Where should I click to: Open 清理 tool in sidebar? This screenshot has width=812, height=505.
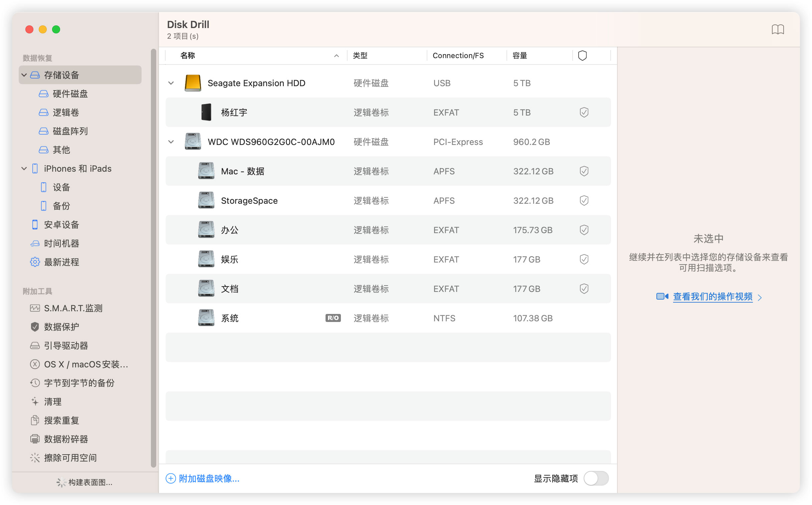click(x=46, y=401)
